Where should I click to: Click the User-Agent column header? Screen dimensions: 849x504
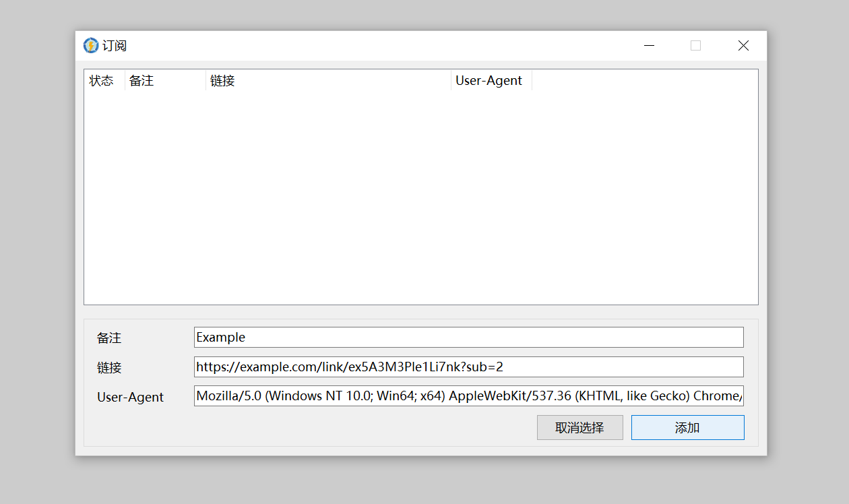pyautogui.click(x=489, y=81)
